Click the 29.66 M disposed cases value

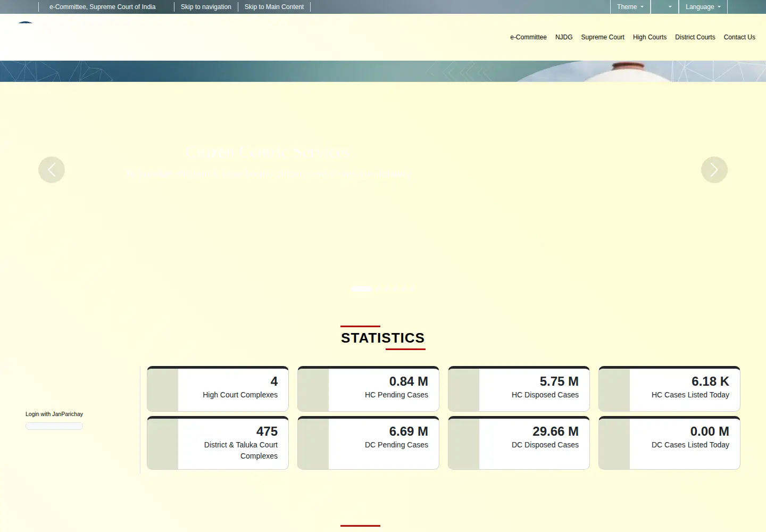coord(555,431)
